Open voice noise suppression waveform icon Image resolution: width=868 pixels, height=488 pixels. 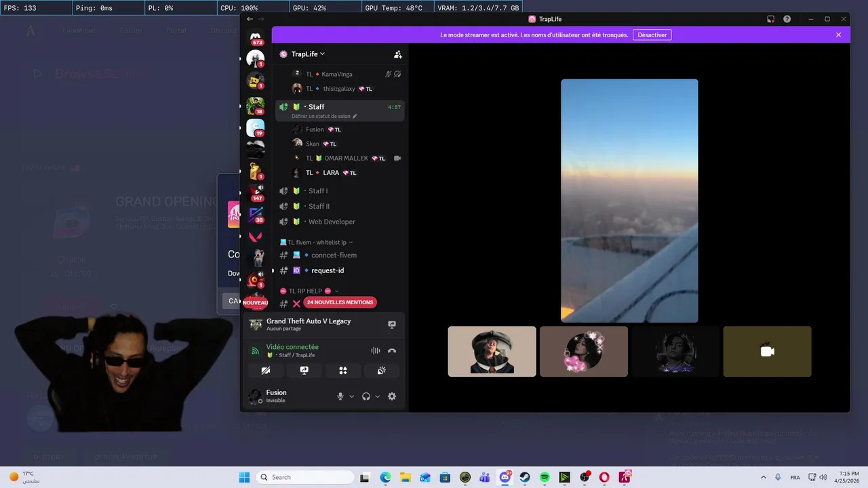pos(375,350)
